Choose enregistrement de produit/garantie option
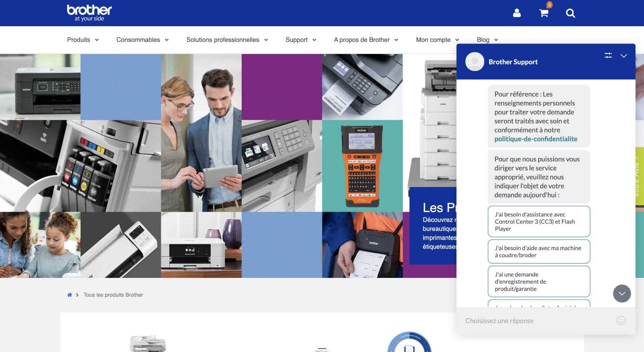Screen dimensions: 644x352 539,282
